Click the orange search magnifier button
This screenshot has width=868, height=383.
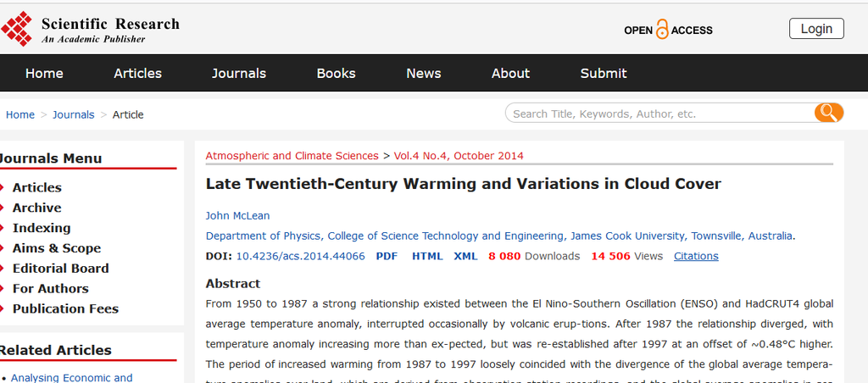click(828, 113)
